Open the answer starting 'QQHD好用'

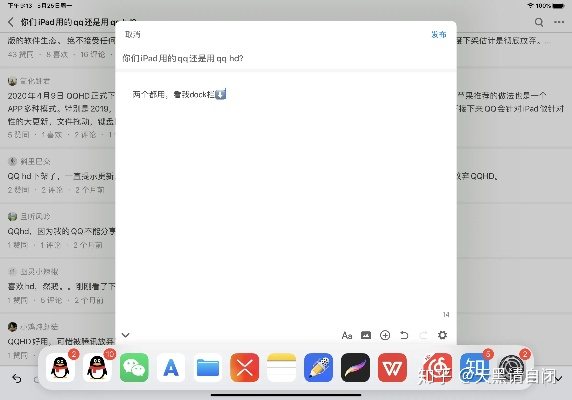tap(61, 341)
